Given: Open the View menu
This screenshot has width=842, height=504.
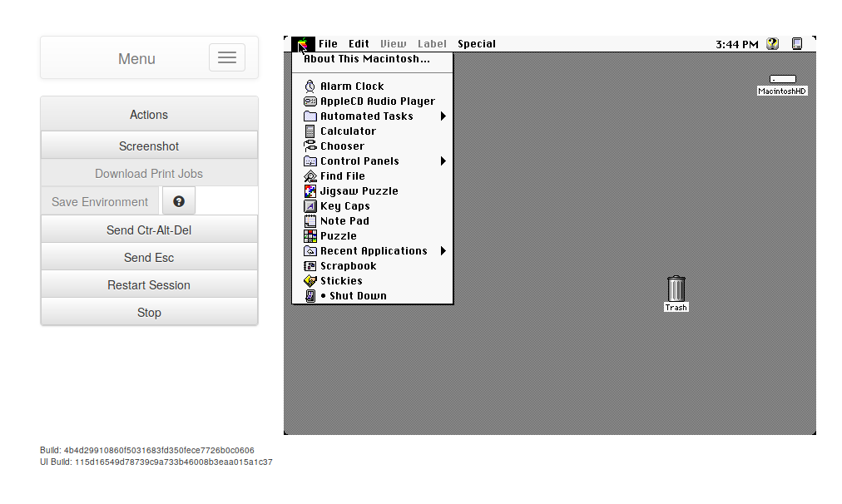Looking at the screenshot, I should [393, 44].
